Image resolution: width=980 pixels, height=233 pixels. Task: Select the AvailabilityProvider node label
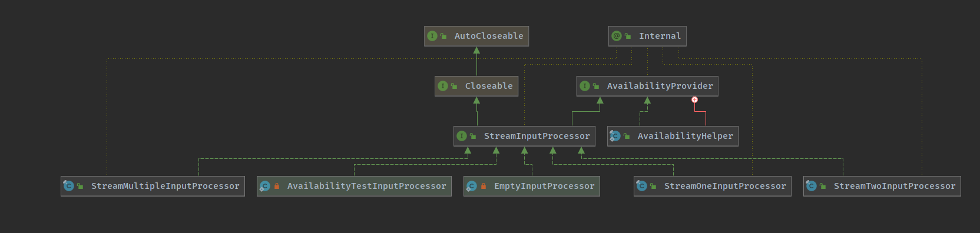click(660, 86)
